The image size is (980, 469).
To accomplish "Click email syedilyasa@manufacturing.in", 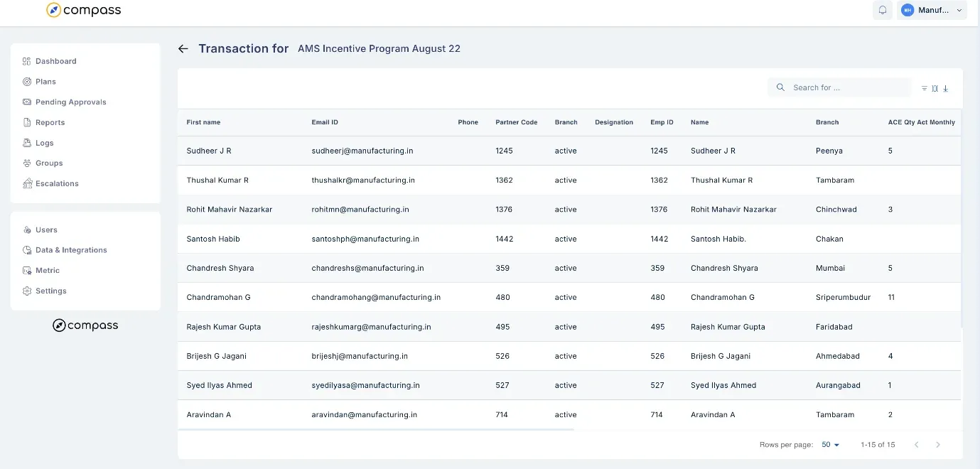I will [x=365, y=385].
